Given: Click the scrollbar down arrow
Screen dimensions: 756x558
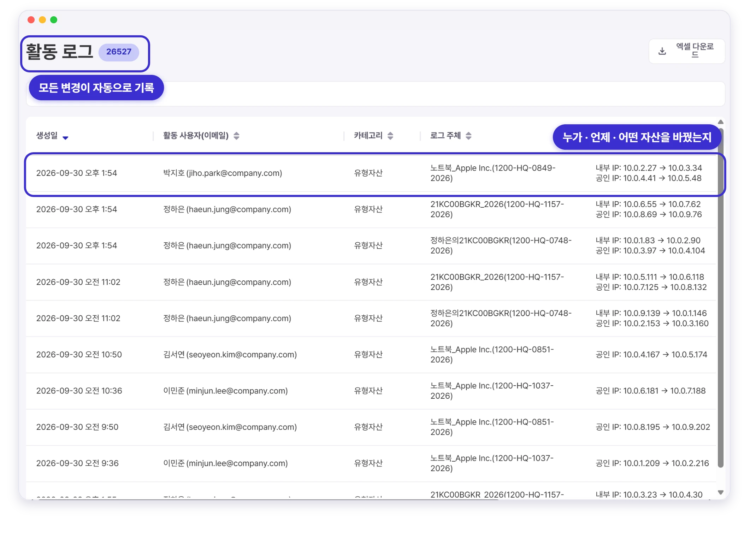Looking at the screenshot, I should tap(721, 492).
